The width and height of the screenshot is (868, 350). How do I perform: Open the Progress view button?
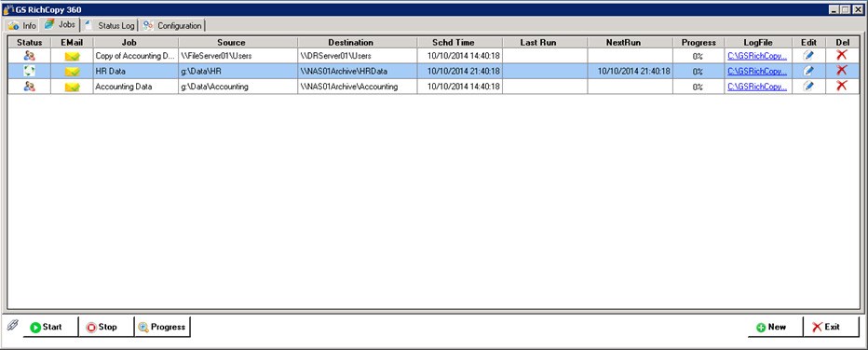click(162, 327)
